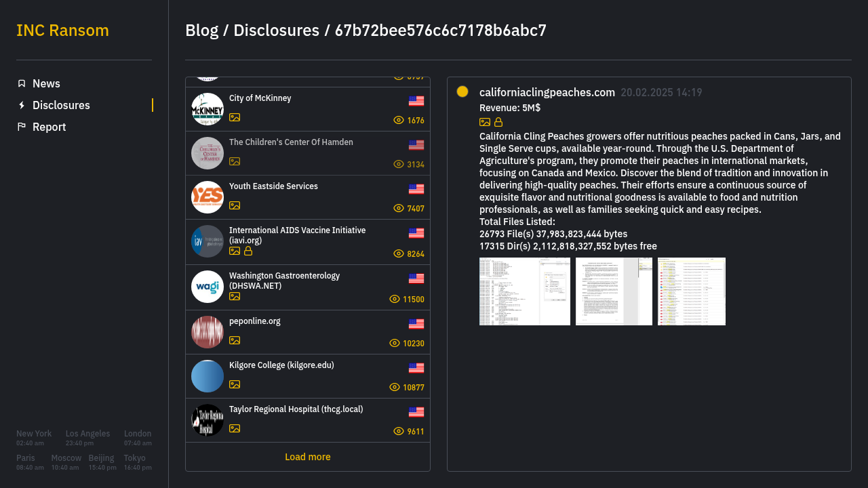
Task: Click the New York clock
Action: point(34,438)
